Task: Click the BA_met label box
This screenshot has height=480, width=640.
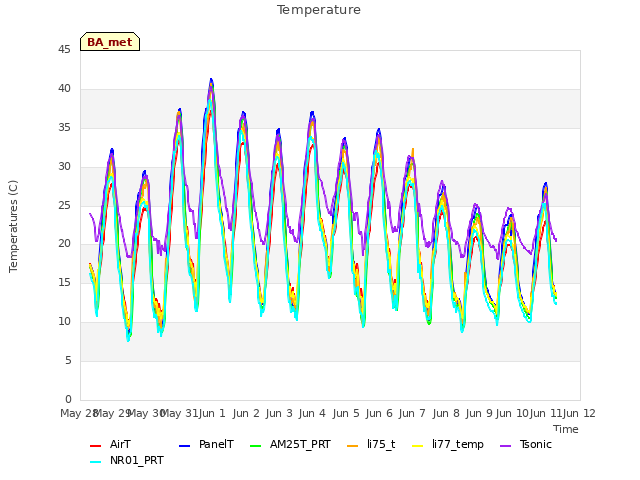Action: (110, 42)
